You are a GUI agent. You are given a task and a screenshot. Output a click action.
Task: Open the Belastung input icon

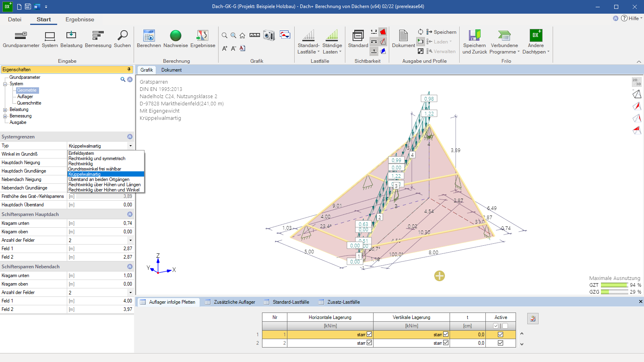point(71,36)
